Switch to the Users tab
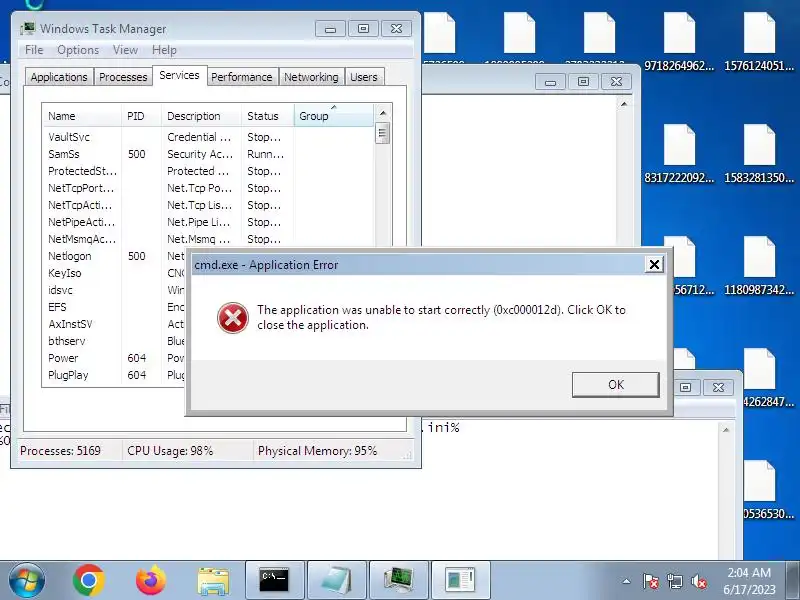The width and height of the screenshot is (800, 600). 364,77
